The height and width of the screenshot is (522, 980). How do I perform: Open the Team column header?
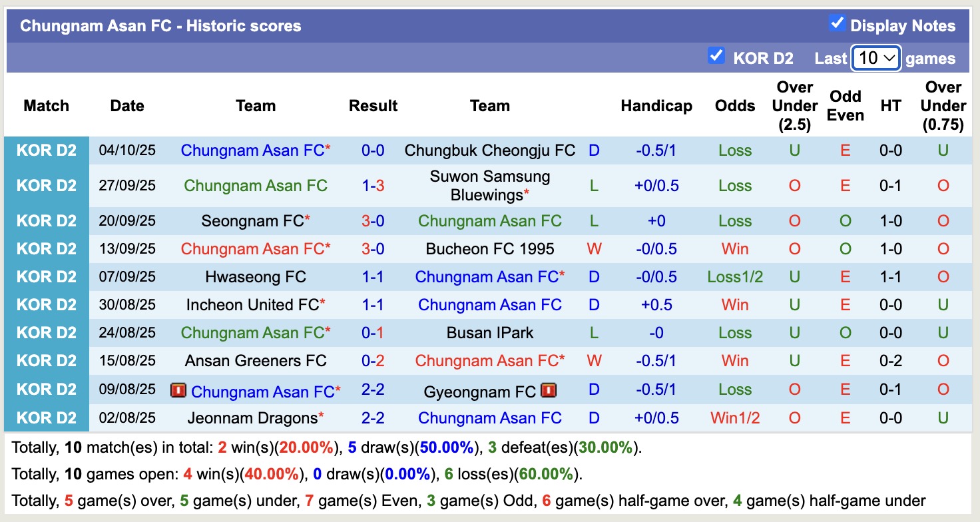(x=256, y=105)
